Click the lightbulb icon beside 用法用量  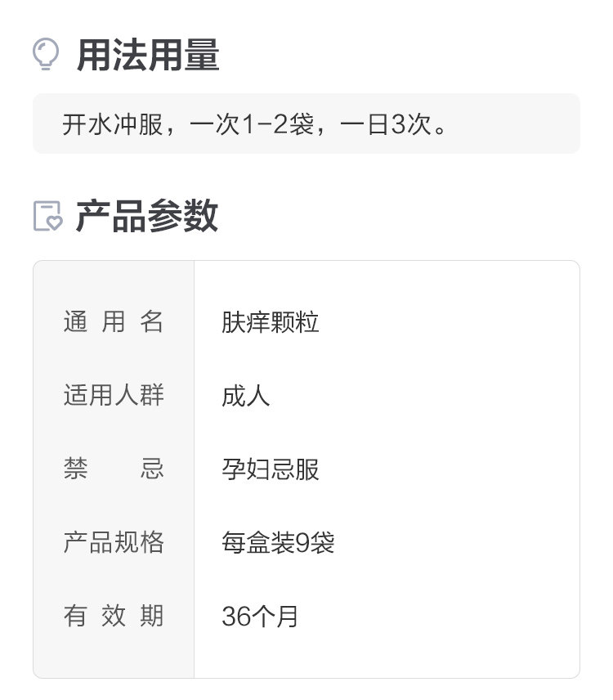46,54
